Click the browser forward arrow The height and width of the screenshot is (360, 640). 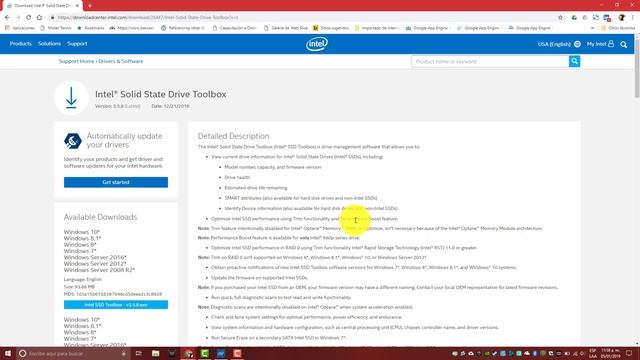18,18
